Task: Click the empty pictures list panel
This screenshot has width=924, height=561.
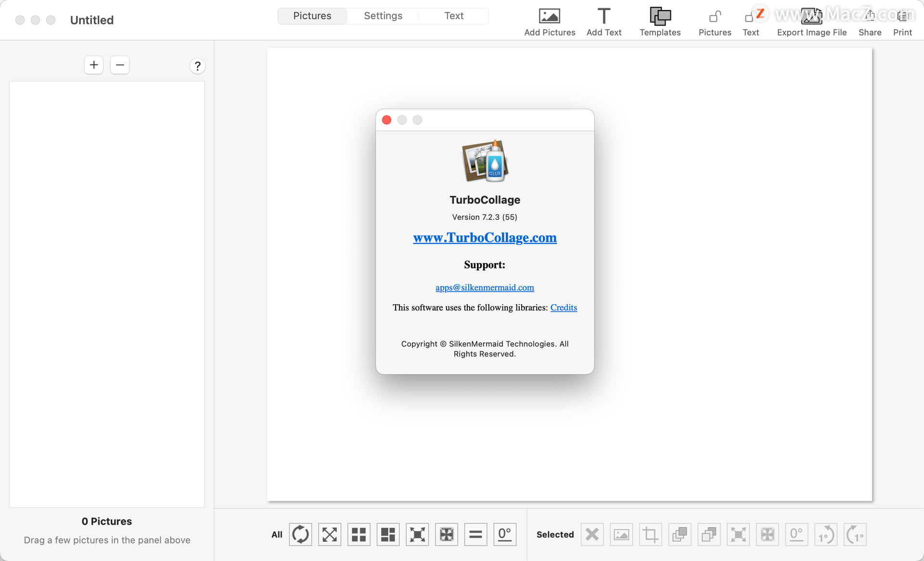Action: pos(107,294)
